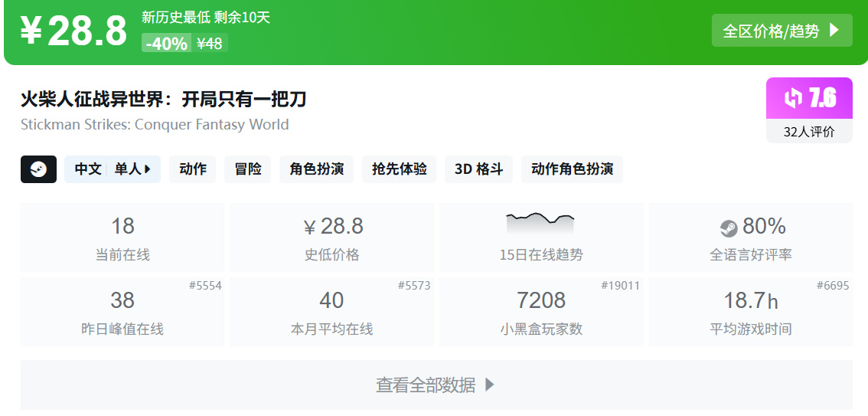Open the 全区价格/趋势 button
868x416 pixels.
tap(782, 31)
